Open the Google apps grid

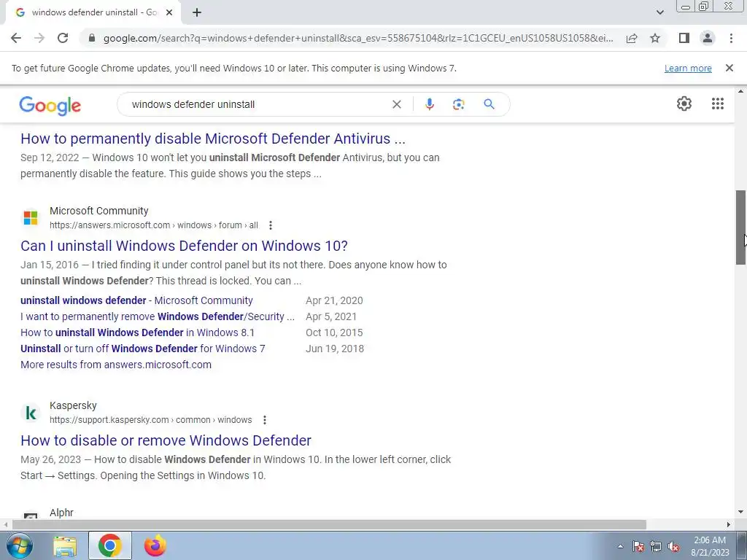718,104
